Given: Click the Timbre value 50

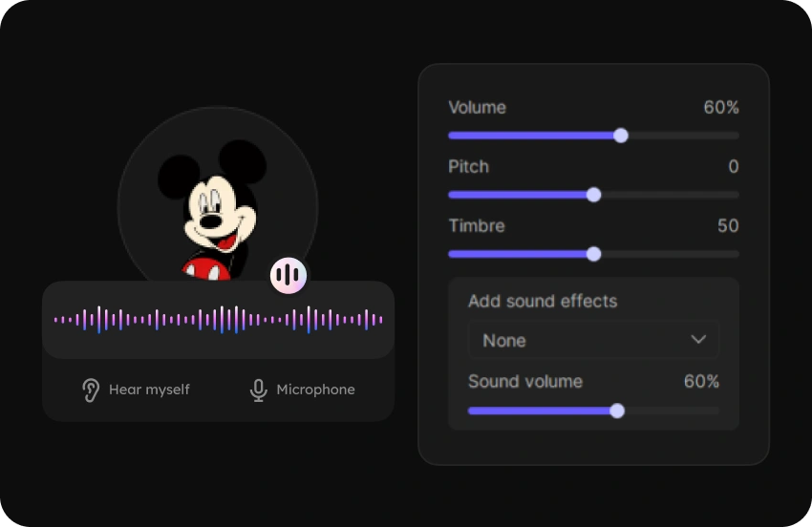Looking at the screenshot, I should [728, 226].
